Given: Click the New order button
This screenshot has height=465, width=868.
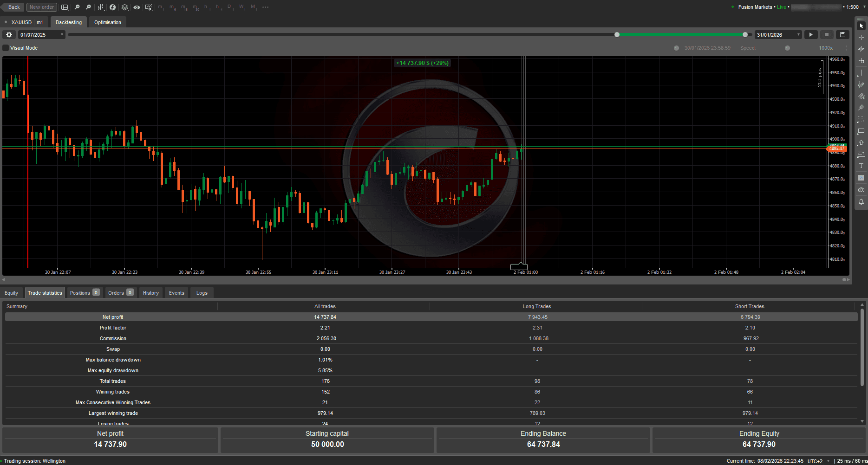Looking at the screenshot, I should pyautogui.click(x=41, y=6).
